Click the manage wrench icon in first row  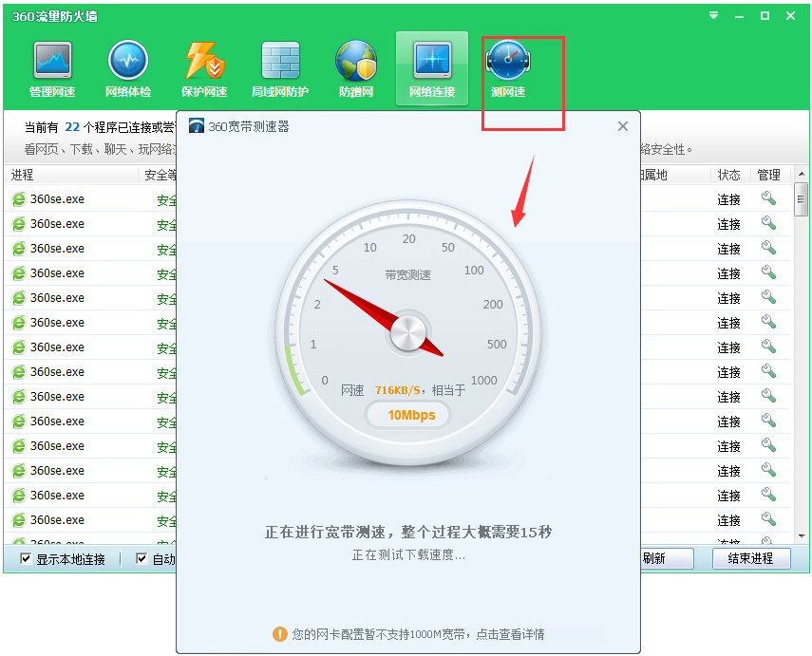click(768, 198)
